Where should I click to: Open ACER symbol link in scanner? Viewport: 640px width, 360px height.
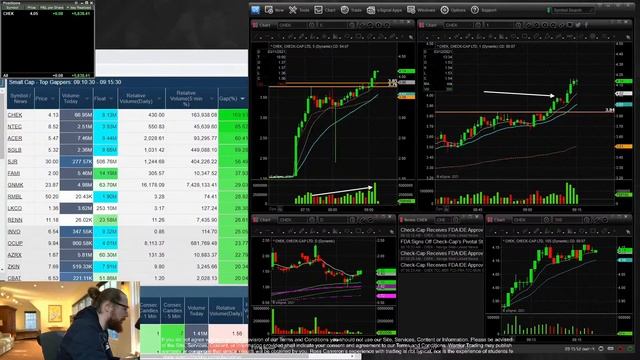pos(15,138)
